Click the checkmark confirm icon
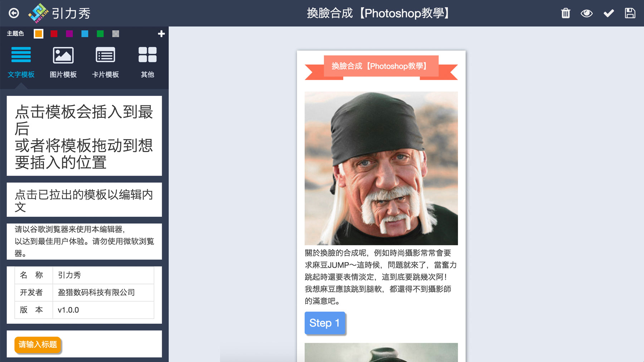 click(x=608, y=13)
